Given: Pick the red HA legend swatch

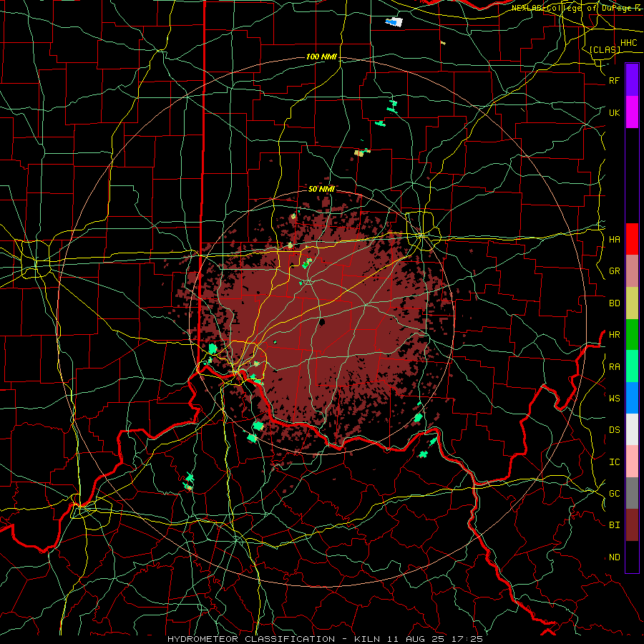Looking at the screenshot, I should click(x=632, y=239).
